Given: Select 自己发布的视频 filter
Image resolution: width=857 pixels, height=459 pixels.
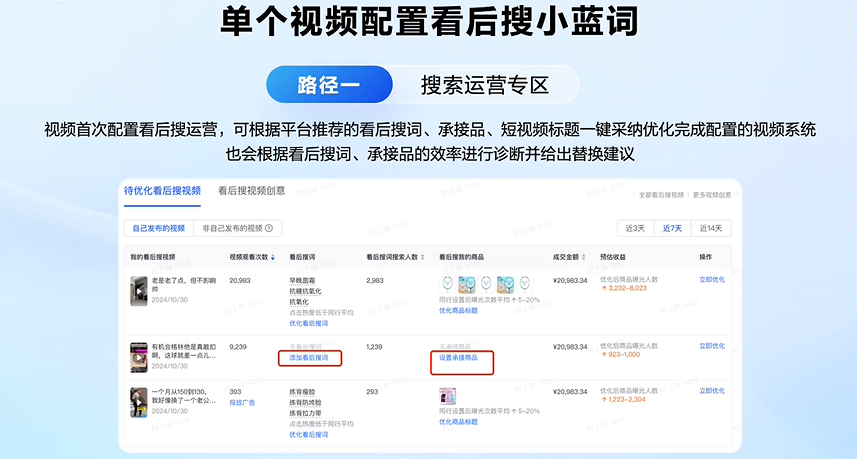Looking at the screenshot, I should (x=159, y=228).
